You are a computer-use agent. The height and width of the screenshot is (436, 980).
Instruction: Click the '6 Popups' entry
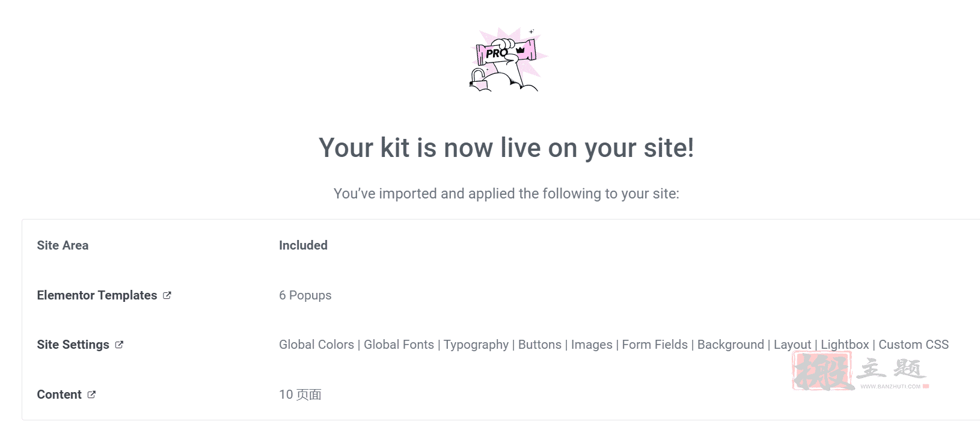305,295
